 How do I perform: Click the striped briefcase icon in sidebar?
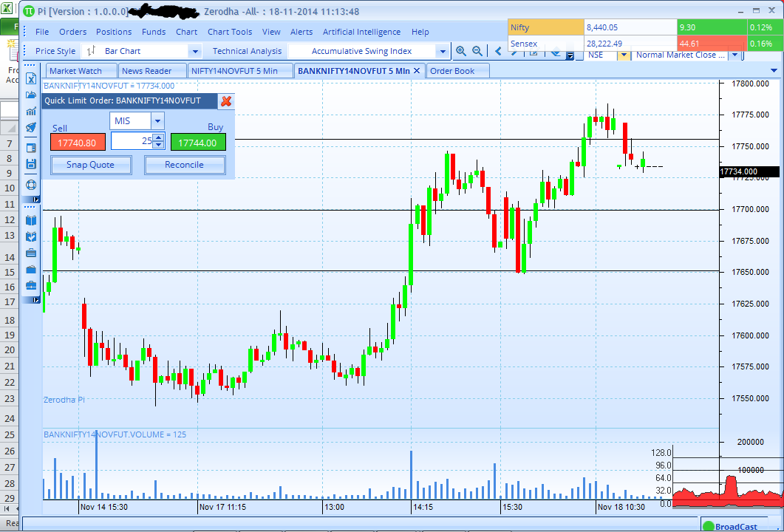point(31,253)
